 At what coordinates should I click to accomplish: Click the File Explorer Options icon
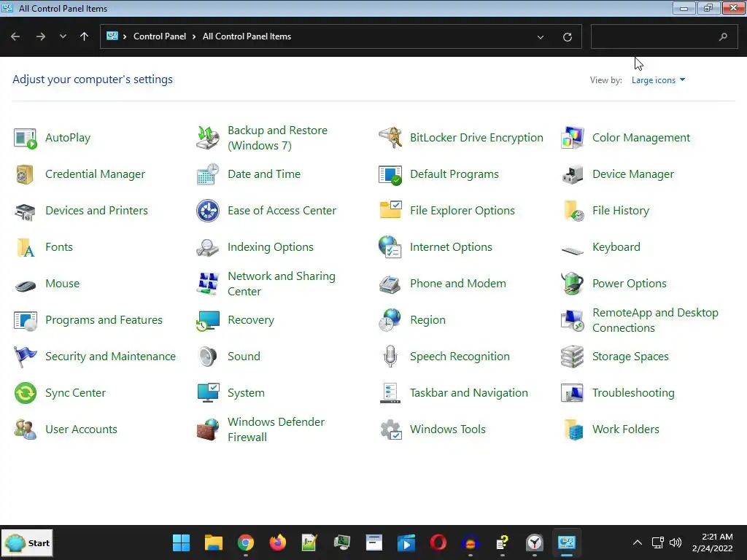(x=390, y=210)
